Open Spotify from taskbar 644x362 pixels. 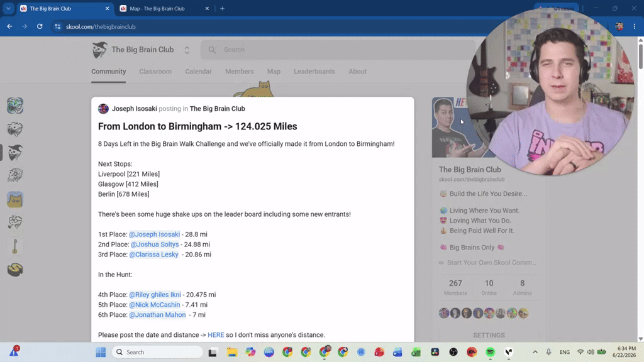tap(491, 352)
